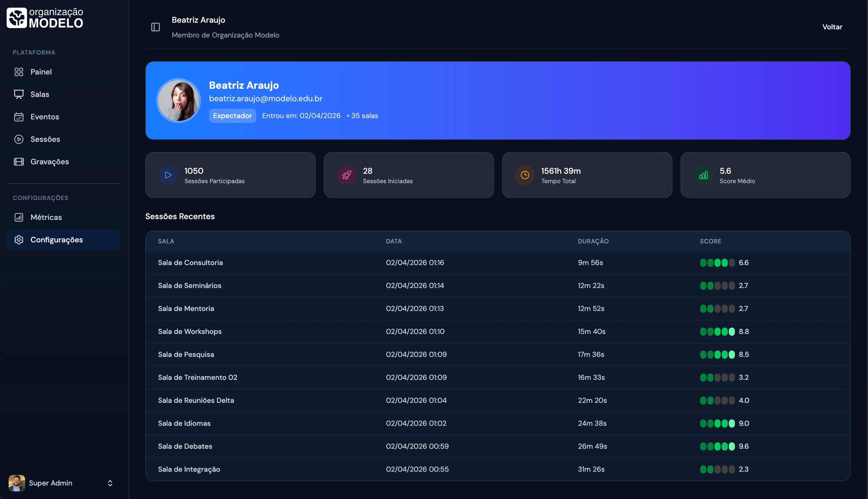Viewport: 868px width, 499px height.
Task: Expand the Super Admin account switcher
Action: (110, 483)
